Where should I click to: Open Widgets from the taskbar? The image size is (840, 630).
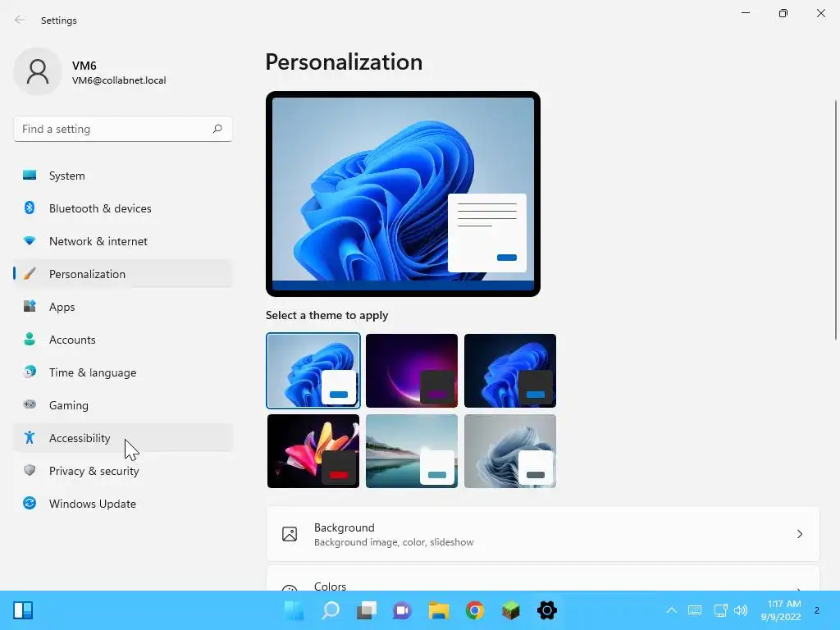(x=23, y=610)
